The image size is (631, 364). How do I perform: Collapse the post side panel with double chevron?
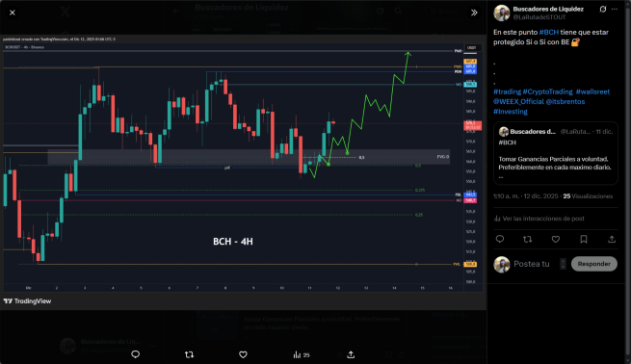click(x=474, y=13)
